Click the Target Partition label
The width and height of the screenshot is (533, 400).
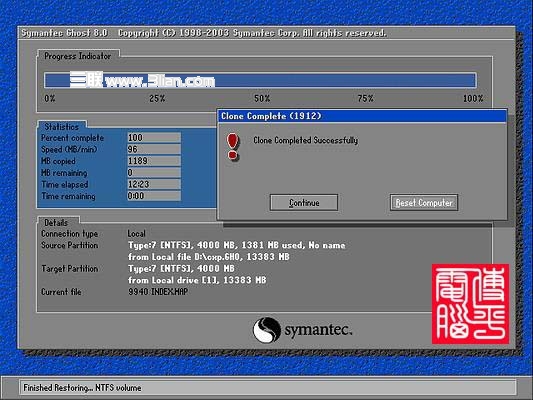click(70, 269)
